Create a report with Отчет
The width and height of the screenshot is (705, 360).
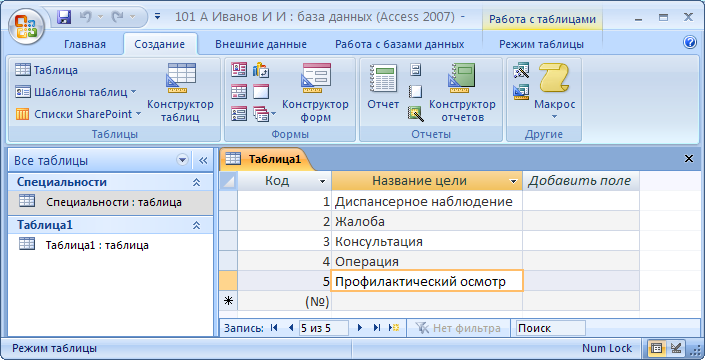(383, 87)
